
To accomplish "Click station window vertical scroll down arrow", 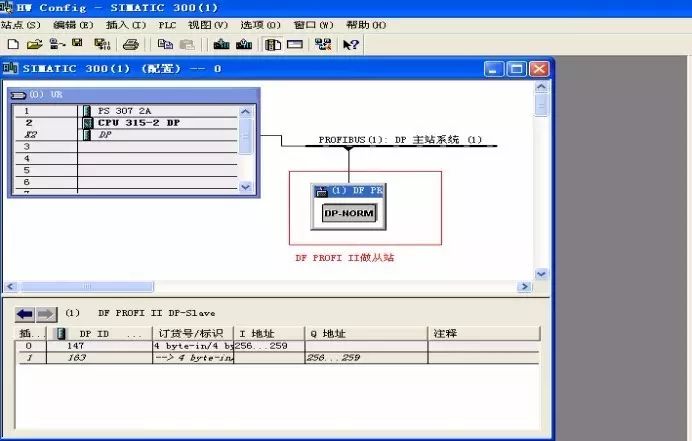I will pos(541,274).
